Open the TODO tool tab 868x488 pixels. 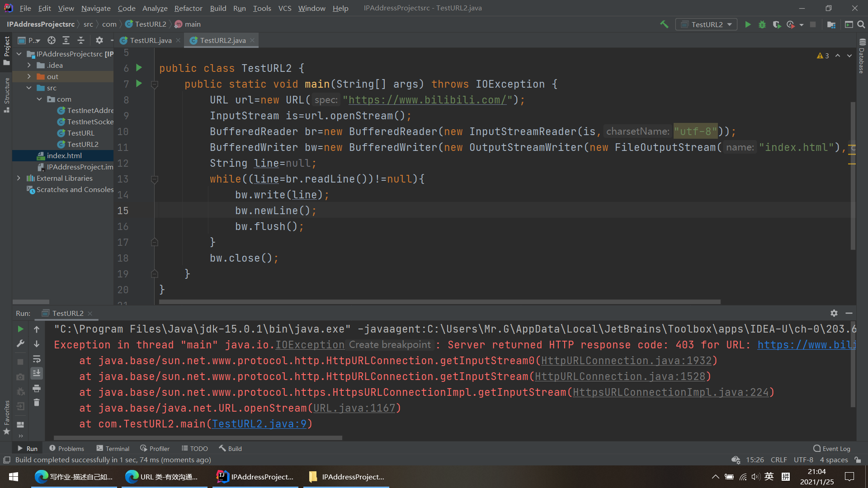tap(195, 448)
